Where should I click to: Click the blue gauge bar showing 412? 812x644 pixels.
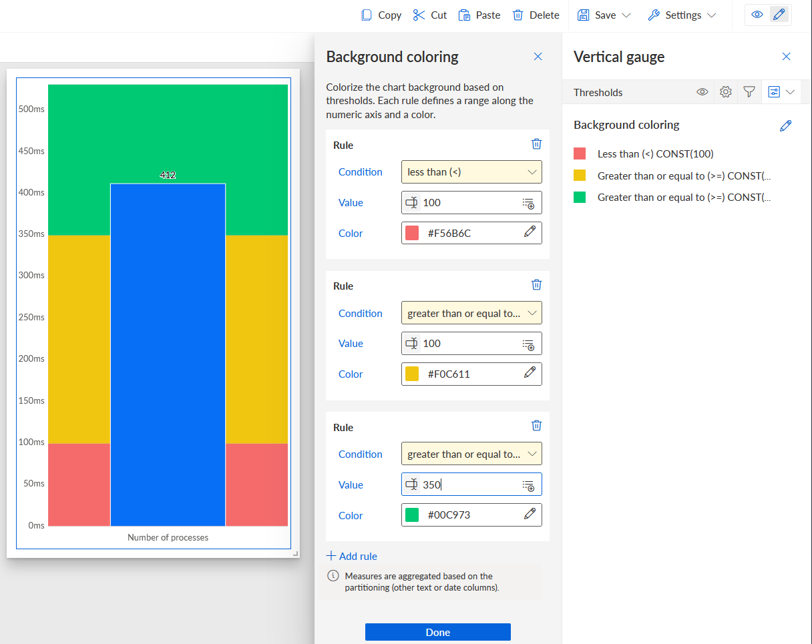[168, 354]
